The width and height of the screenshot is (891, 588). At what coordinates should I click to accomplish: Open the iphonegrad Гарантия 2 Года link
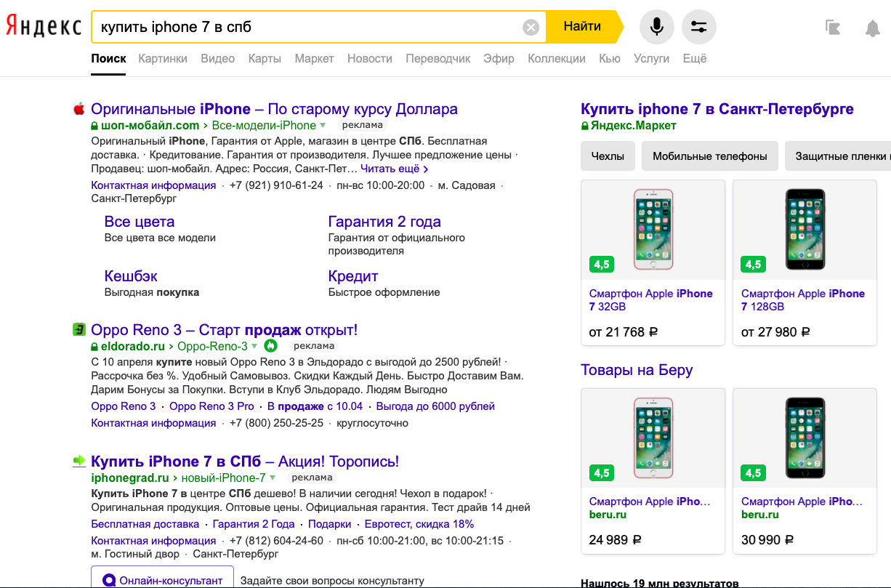tap(254, 524)
